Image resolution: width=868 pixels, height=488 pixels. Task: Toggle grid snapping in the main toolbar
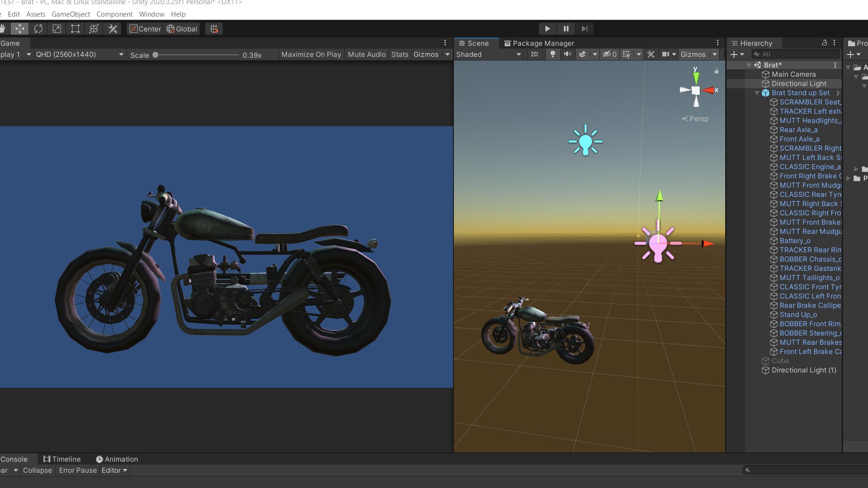214,29
